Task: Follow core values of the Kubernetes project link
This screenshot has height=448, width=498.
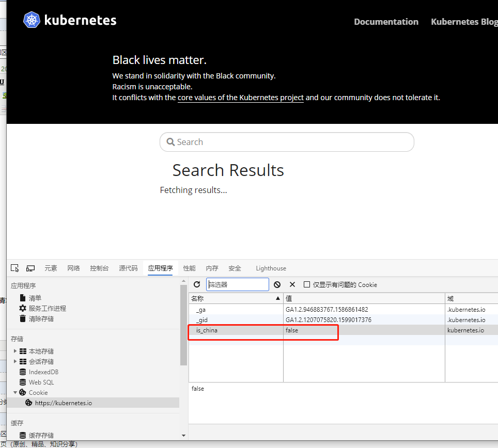Action: pyautogui.click(x=240, y=98)
